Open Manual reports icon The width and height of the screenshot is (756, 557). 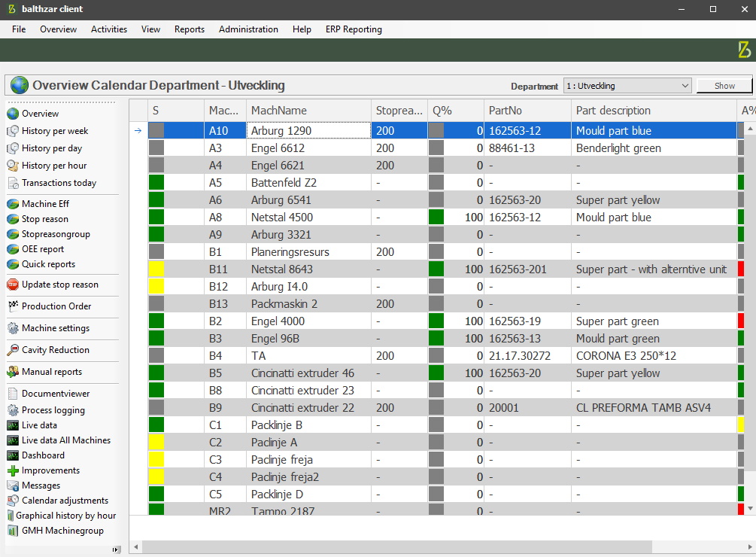coord(13,372)
